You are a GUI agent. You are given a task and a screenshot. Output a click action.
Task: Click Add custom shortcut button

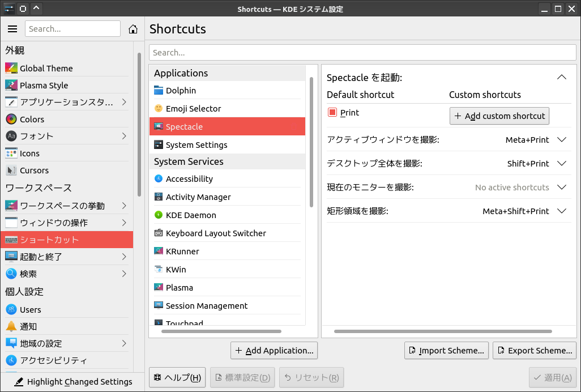(x=499, y=116)
